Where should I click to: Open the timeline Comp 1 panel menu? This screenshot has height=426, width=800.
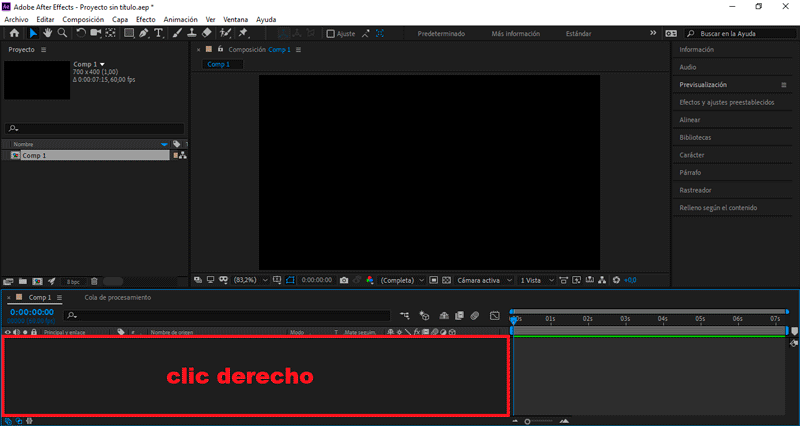59,297
